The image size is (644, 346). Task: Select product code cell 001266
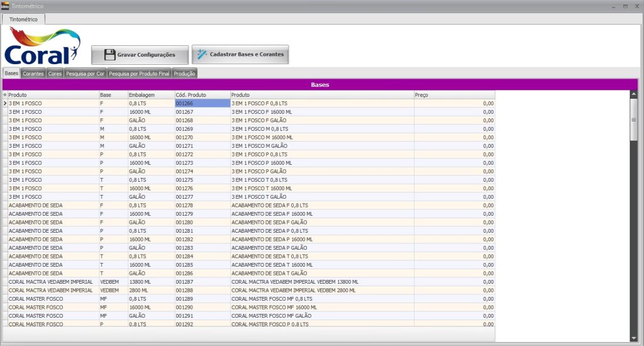(x=202, y=103)
